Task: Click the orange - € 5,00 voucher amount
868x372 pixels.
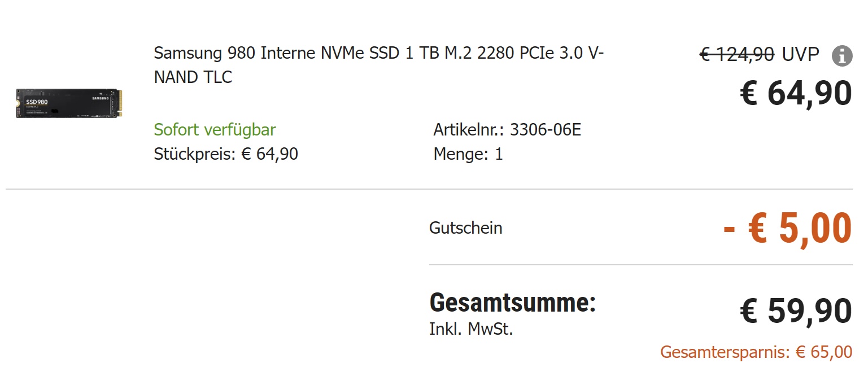Action: pos(787,228)
